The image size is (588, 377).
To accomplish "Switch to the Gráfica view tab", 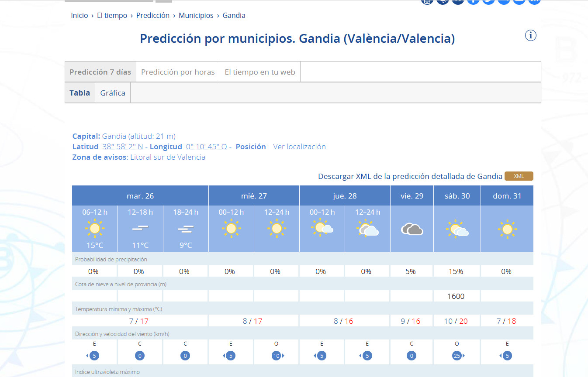I will tap(113, 93).
